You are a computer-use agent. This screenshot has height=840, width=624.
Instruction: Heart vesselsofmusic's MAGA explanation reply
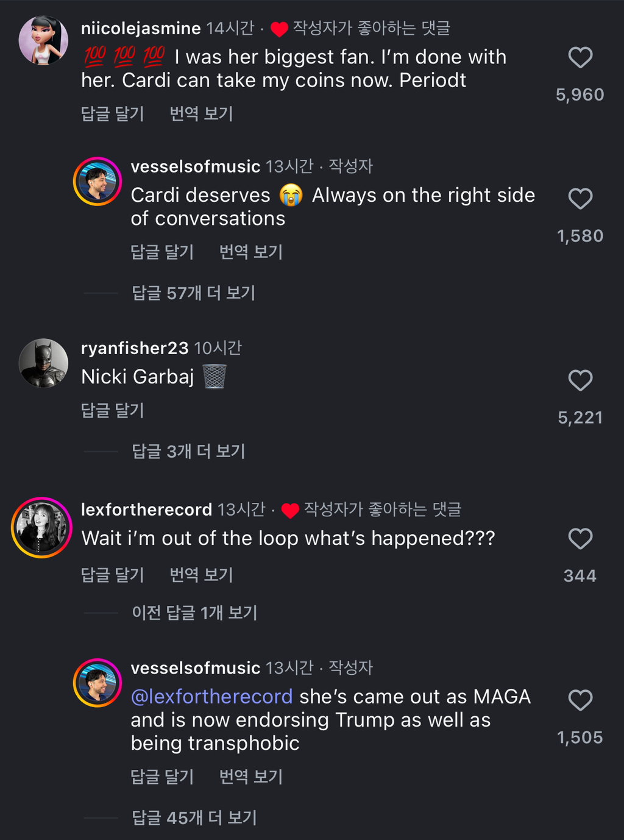[580, 700]
